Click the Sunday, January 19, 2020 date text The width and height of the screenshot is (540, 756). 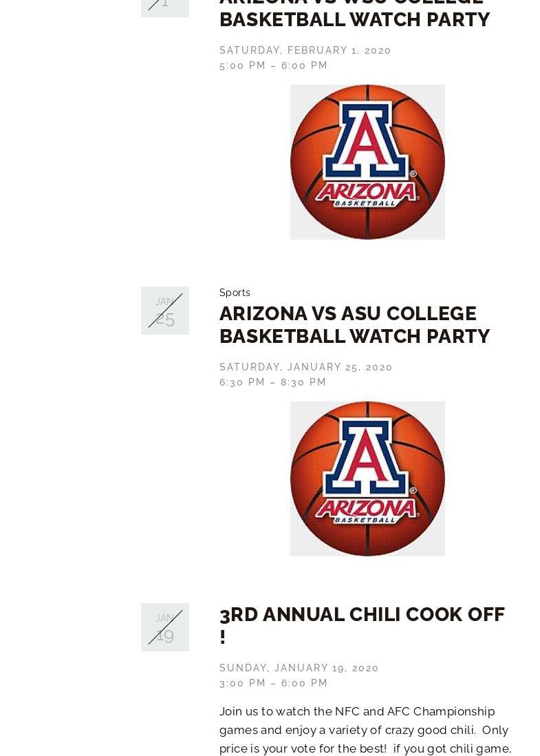299,668
